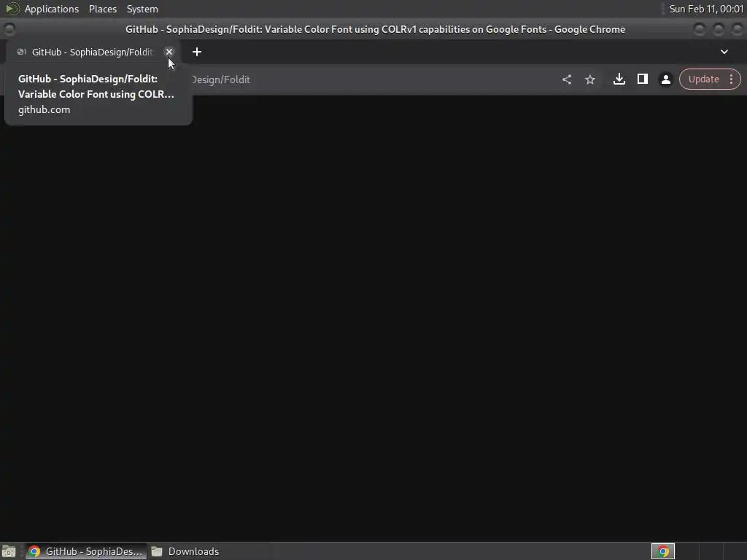Click the Update button in Chrome

pyautogui.click(x=703, y=79)
